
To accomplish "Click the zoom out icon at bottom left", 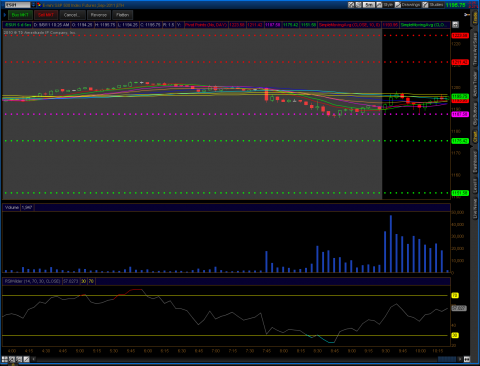I will 19,359.
